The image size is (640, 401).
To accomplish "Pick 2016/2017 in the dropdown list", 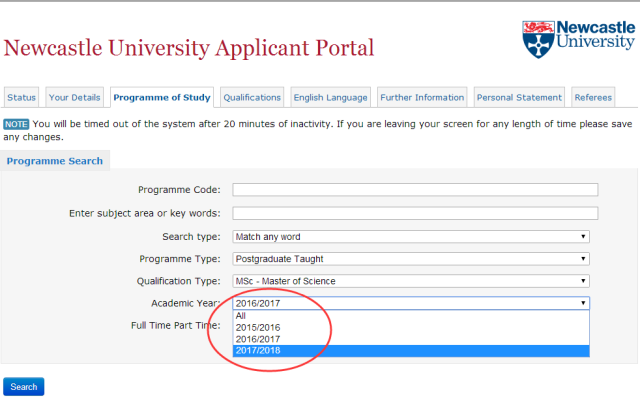I will coord(411,339).
